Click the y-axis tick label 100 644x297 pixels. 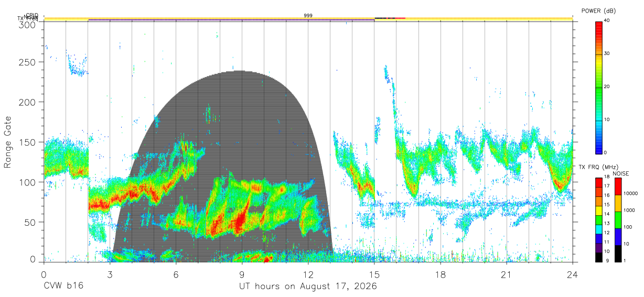point(28,182)
